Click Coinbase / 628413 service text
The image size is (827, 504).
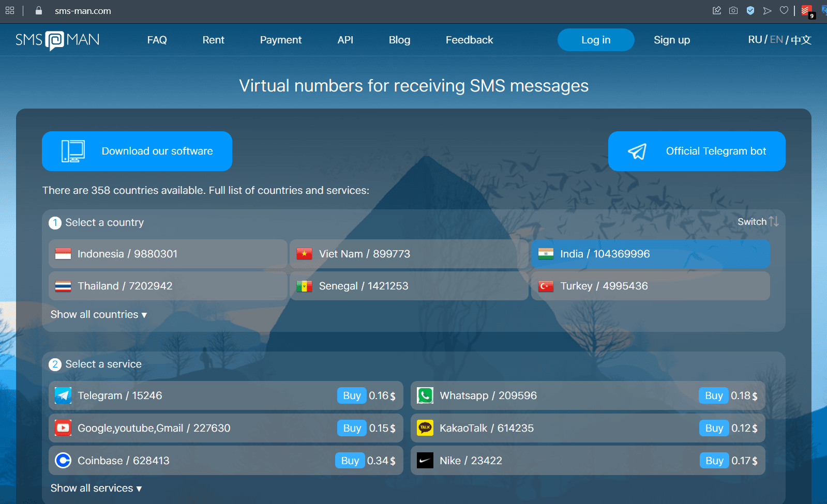[x=124, y=461]
